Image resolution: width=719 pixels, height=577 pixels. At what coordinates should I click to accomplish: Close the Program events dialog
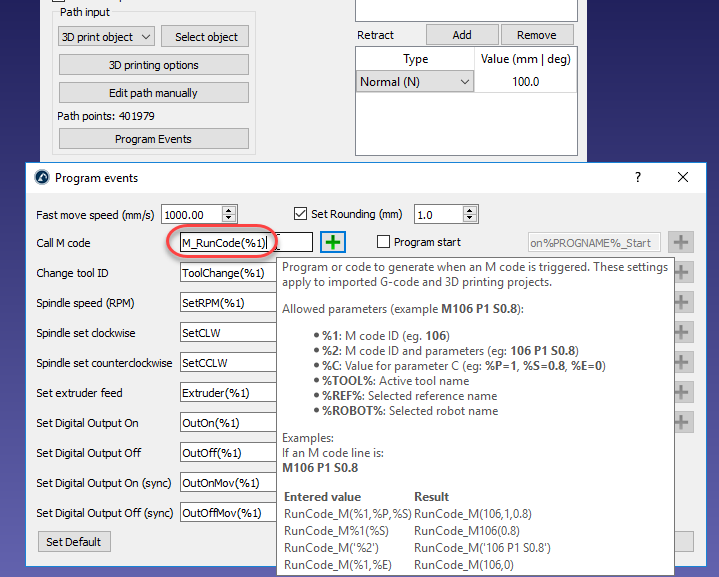click(683, 178)
